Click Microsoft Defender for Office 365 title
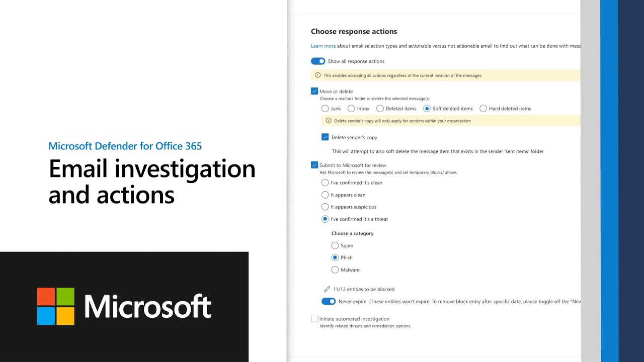 pos(125,146)
